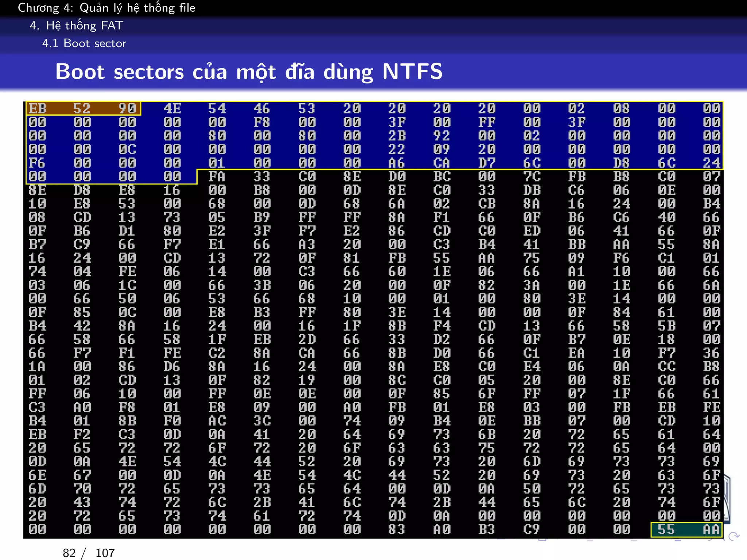Screen dimensions: 747x560
Task: Click the hex byte '36'
Action: point(712,353)
